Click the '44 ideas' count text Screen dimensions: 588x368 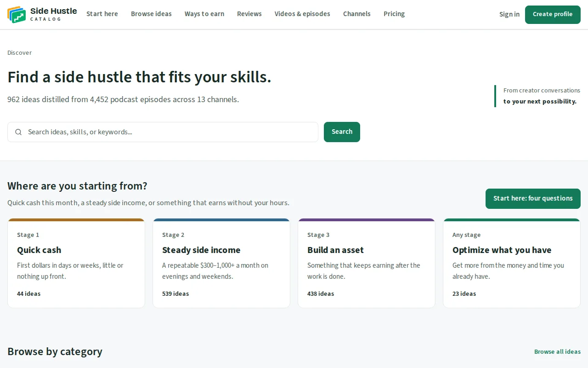[29, 293]
